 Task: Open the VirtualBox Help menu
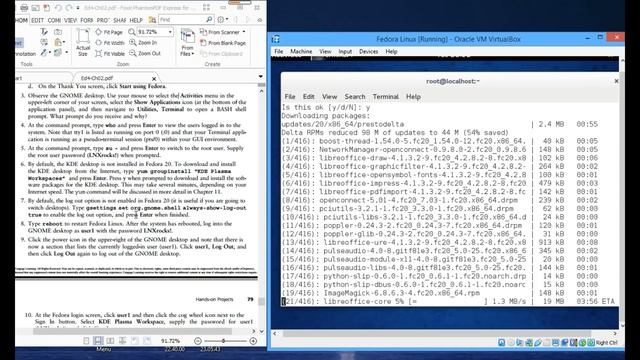tap(391, 51)
